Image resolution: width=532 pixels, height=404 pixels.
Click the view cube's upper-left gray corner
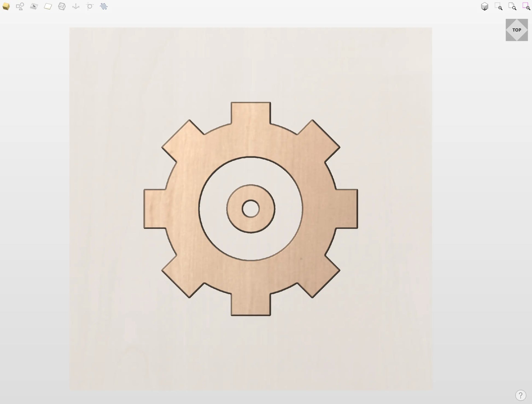tap(508, 22)
